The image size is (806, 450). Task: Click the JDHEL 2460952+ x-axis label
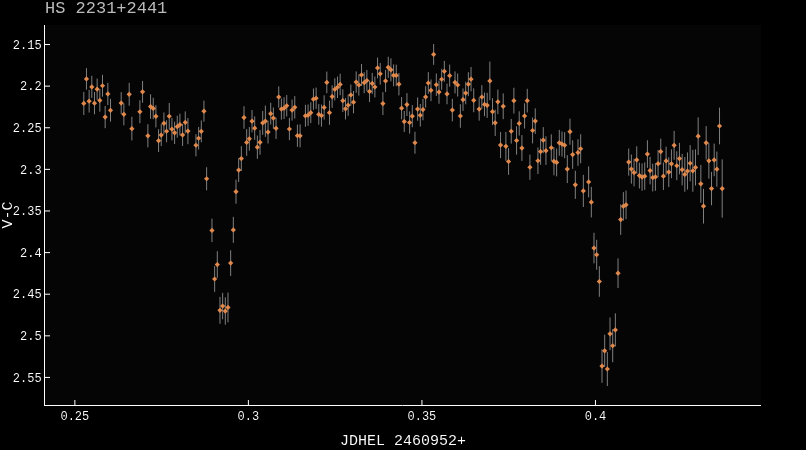click(x=402, y=440)
